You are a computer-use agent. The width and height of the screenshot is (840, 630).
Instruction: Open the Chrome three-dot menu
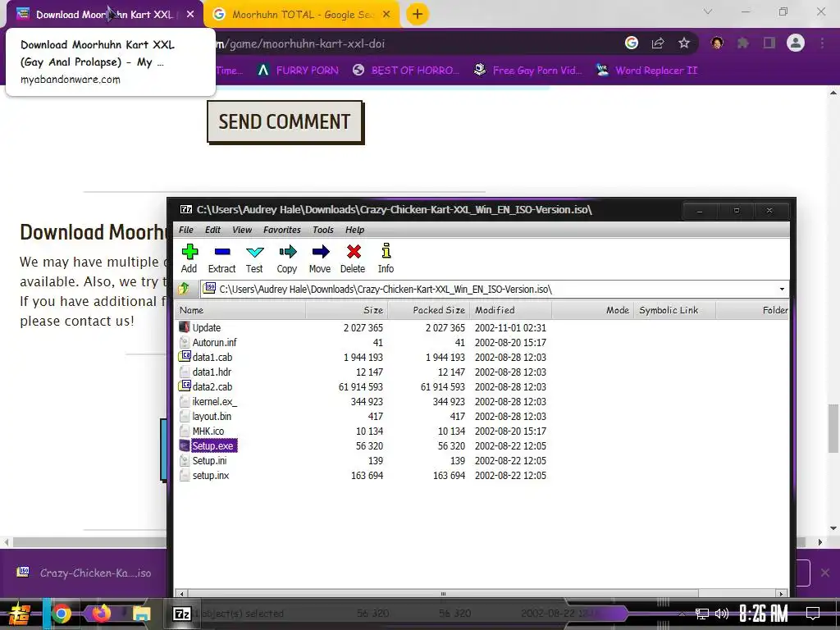tap(822, 43)
